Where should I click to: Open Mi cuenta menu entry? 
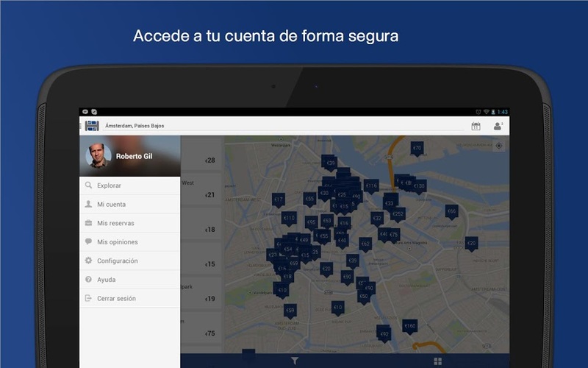click(x=130, y=205)
